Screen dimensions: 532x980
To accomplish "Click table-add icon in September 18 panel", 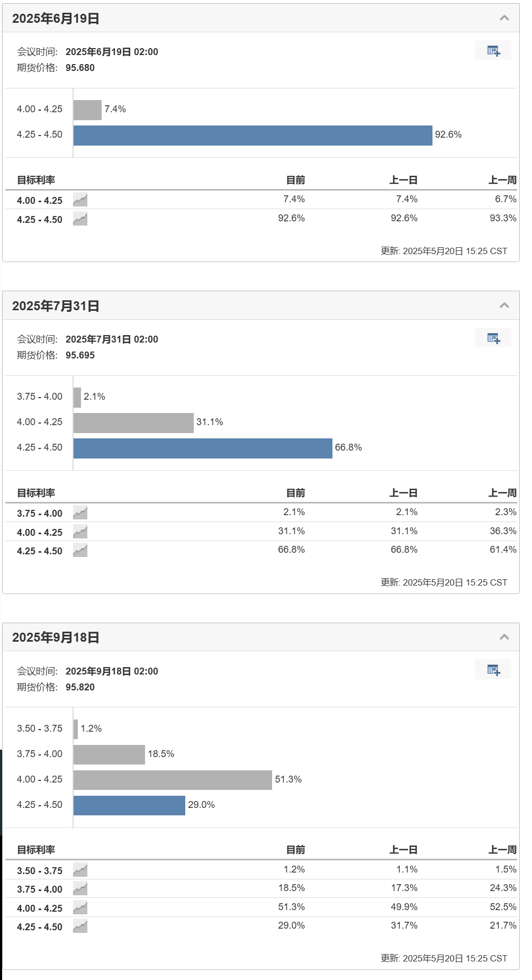I will (x=493, y=670).
